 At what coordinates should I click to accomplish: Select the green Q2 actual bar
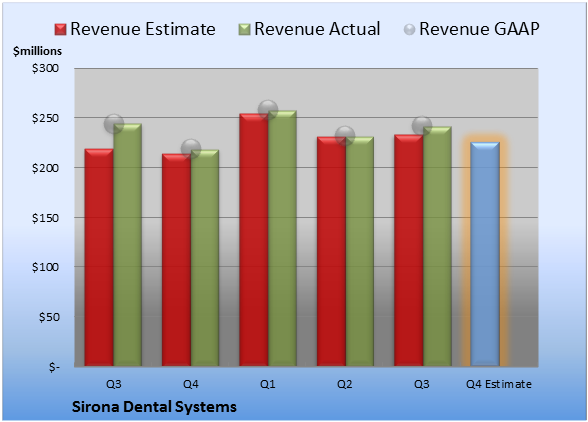(x=360, y=251)
